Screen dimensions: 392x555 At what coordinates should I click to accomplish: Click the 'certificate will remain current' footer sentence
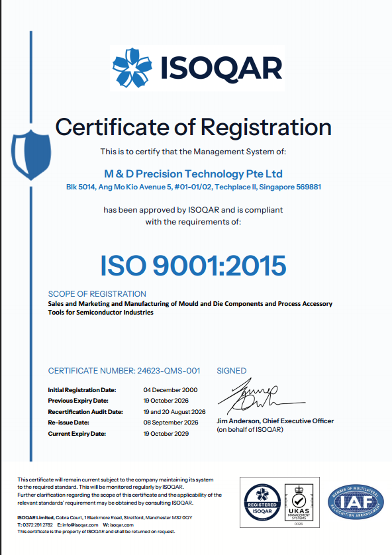point(115,483)
